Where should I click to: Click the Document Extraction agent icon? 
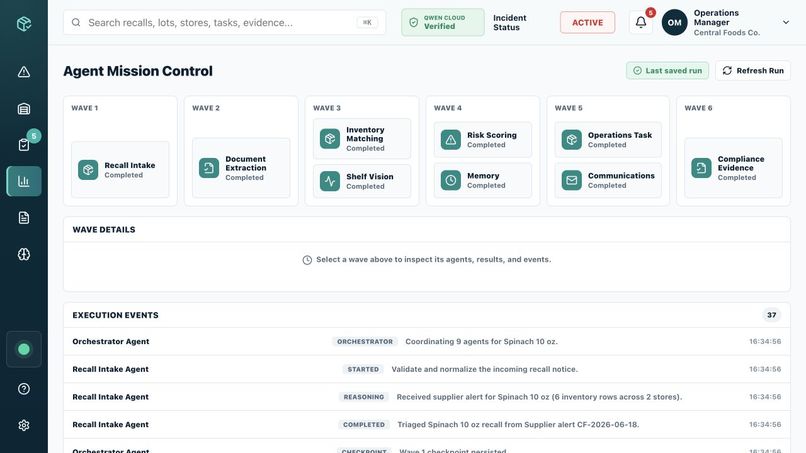pyautogui.click(x=209, y=168)
